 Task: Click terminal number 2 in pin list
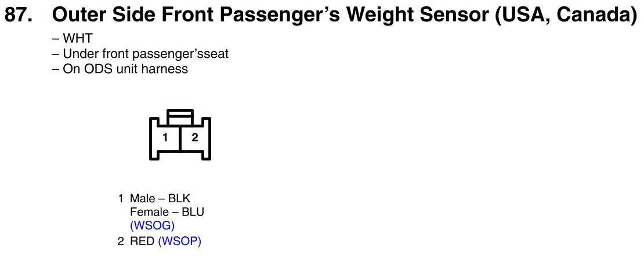(x=120, y=242)
